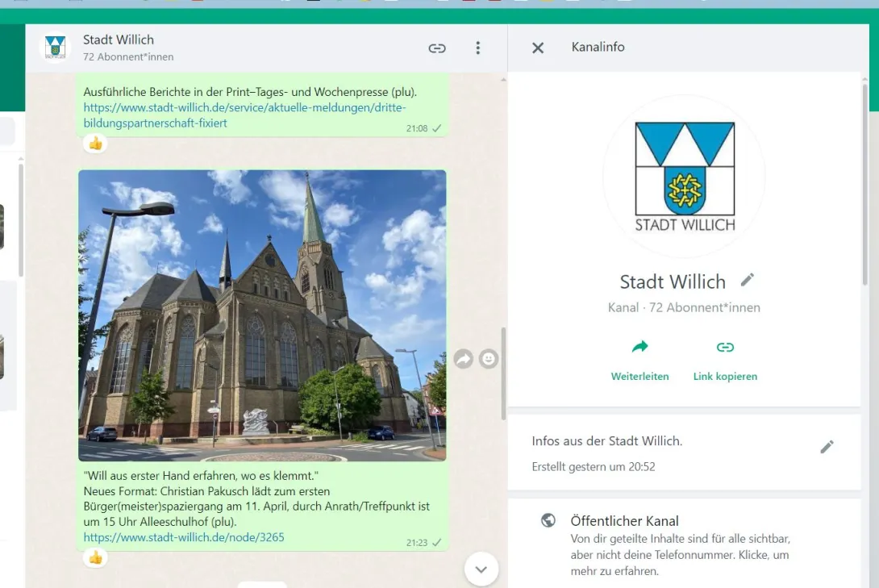Click the chat message list scrollbar

pyautogui.click(x=503, y=374)
